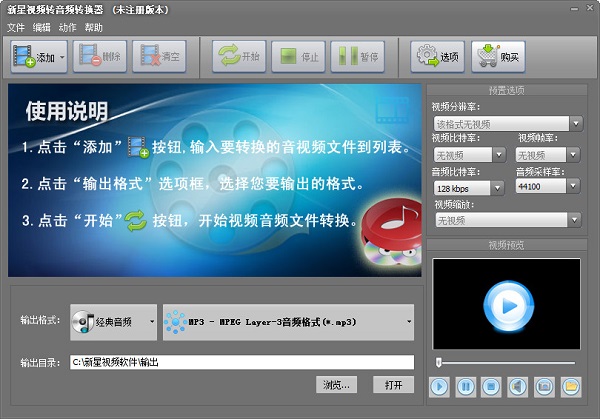Click the 输出目录 output path field
Image resolution: width=600 pixels, height=419 pixels.
coord(241,362)
